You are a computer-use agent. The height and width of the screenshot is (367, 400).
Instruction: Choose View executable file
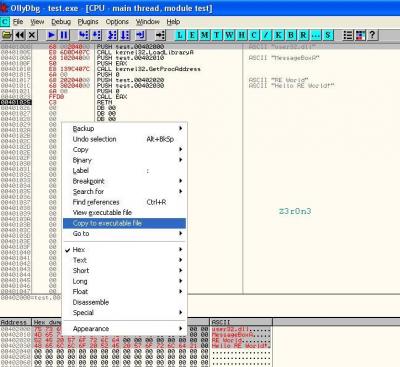[x=124, y=212]
